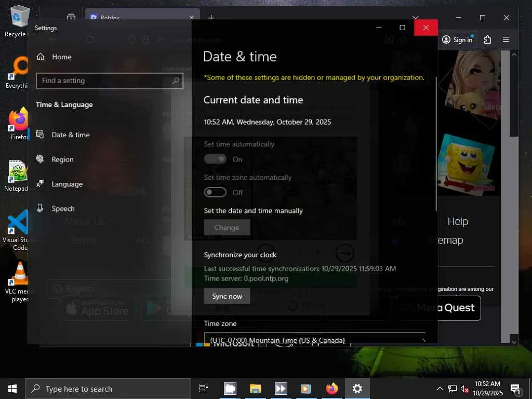
Task: Open the notification center icon
Action: 515,389
